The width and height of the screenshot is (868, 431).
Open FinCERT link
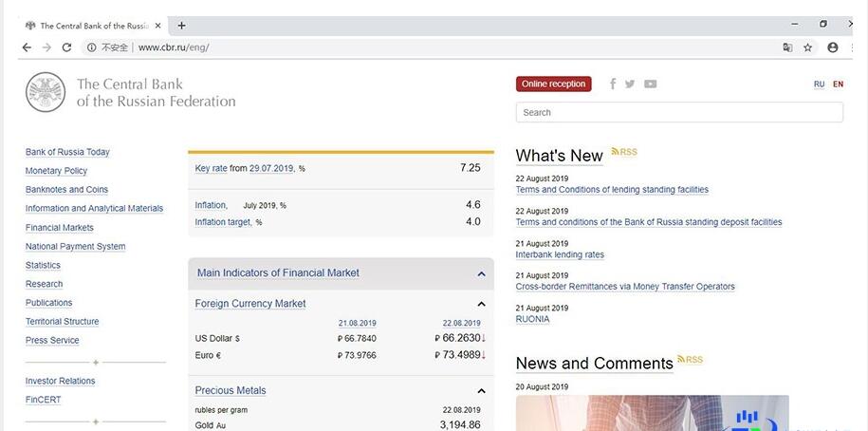(44, 400)
